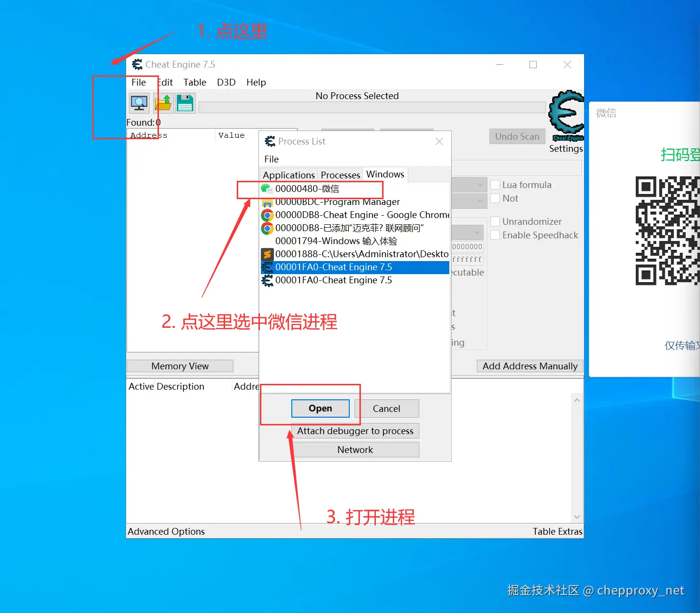This screenshot has height=613, width=700.
Task: Click the Cancel button in Process List
Action: tap(386, 409)
